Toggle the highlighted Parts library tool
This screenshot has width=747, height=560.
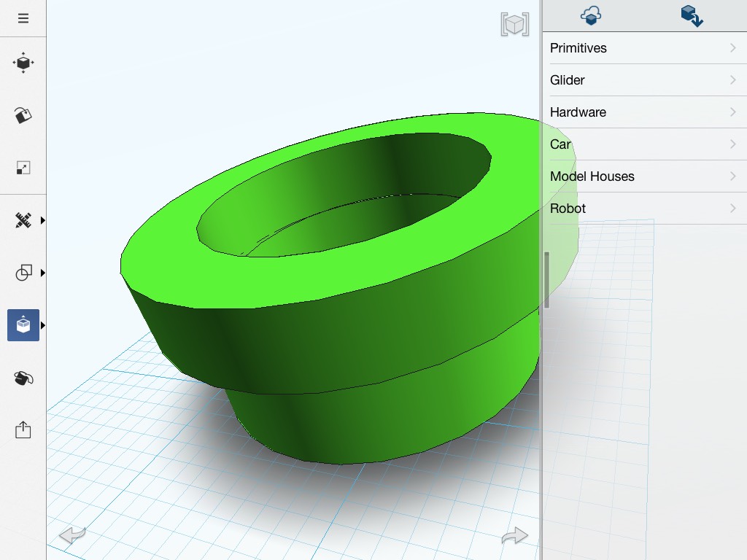[23, 325]
